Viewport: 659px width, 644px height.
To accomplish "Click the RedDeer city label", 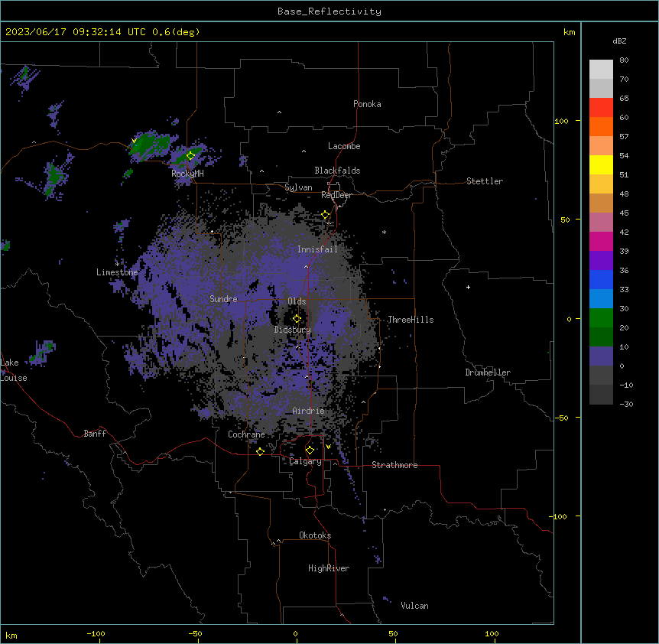I will click(x=336, y=195).
